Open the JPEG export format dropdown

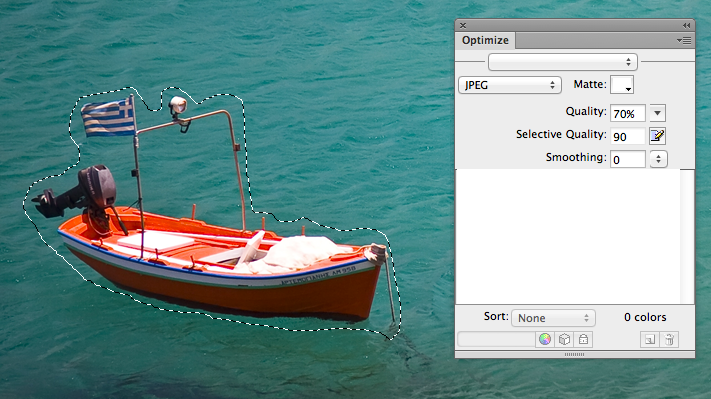pos(510,85)
